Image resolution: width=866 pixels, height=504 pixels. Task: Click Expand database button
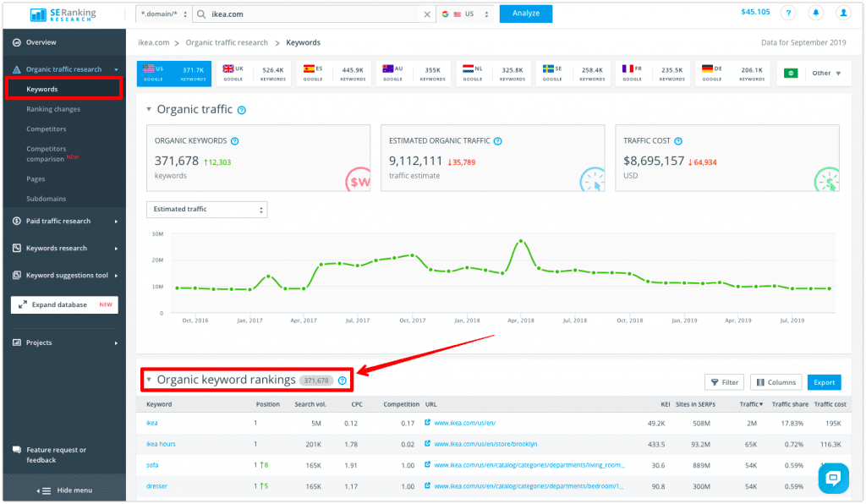64,304
